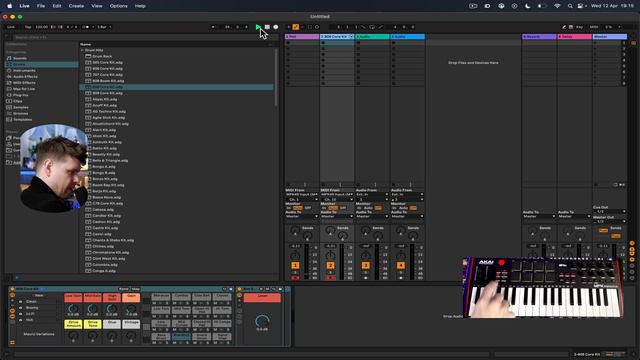The width and height of the screenshot is (640, 360).
Task: Toggle the Key map mode button
Action: pos(579,27)
